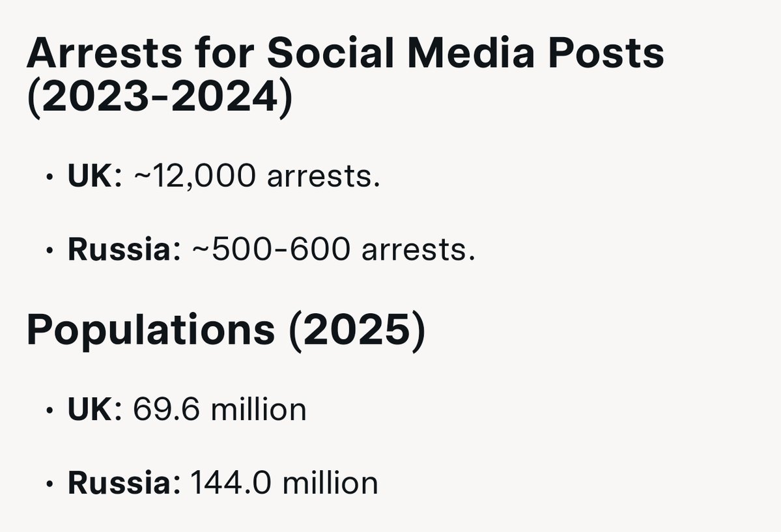Click the word "Populations" in the second heading
Image resolution: width=781 pixels, height=532 pixels.
[150, 330]
